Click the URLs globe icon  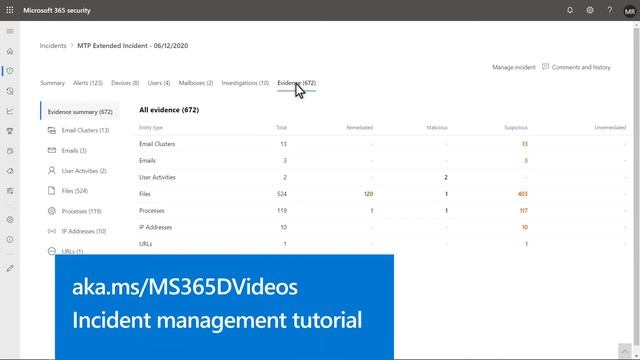51,251
